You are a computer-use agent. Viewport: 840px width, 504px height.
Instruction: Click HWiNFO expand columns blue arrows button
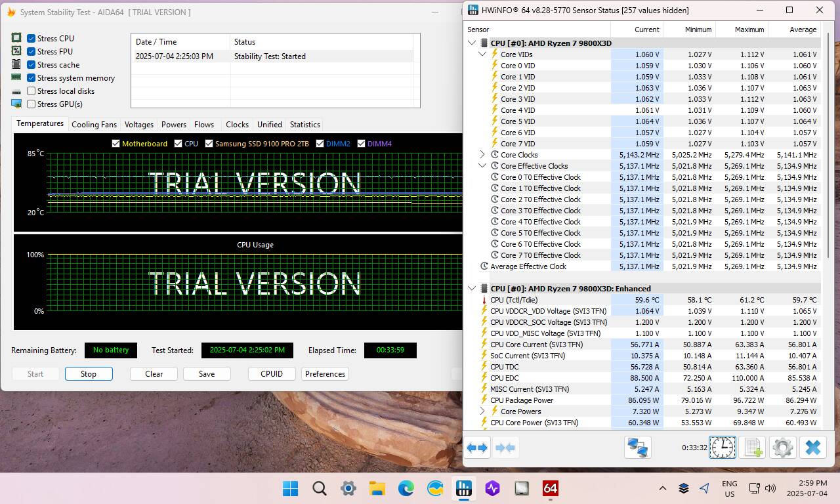pos(477,448)
